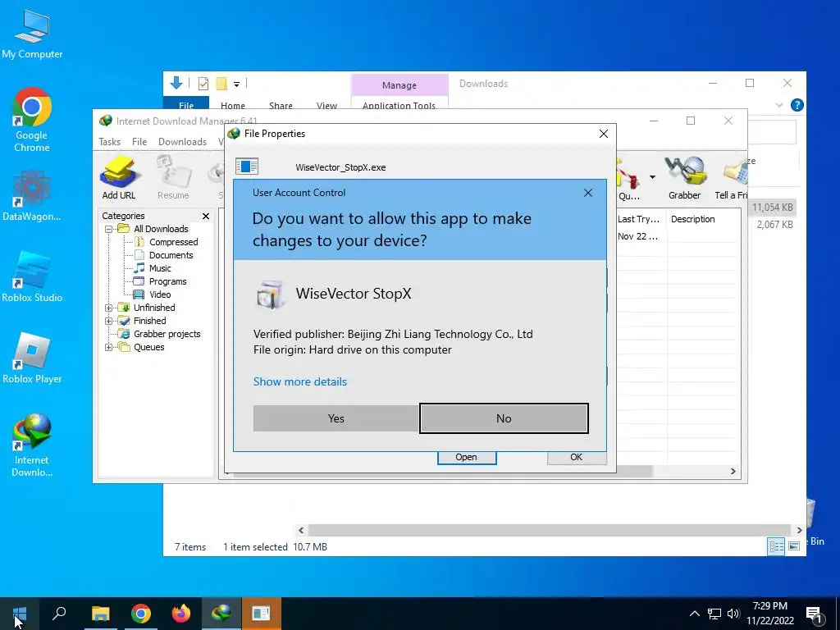The image size is (840, 630).
Task: Click the Qu... queue icon in IDM toolbar
Action: (629, 180)
